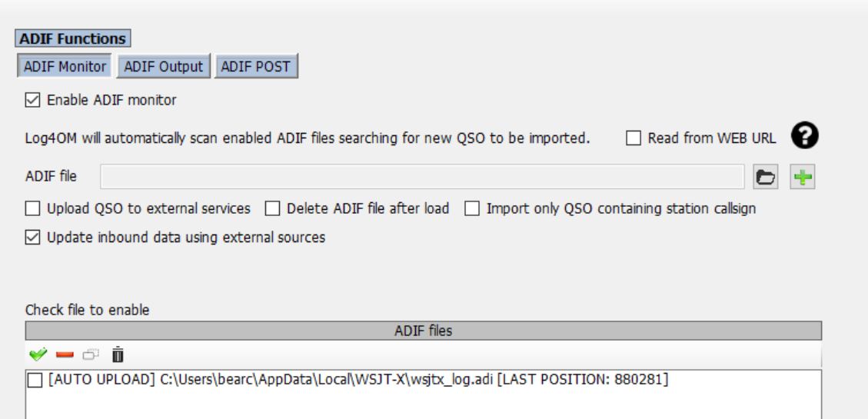This screenshot has width=868, height=419.
Task: Select the wsjtx_log.adi list entry
Action: coord(358,381)
